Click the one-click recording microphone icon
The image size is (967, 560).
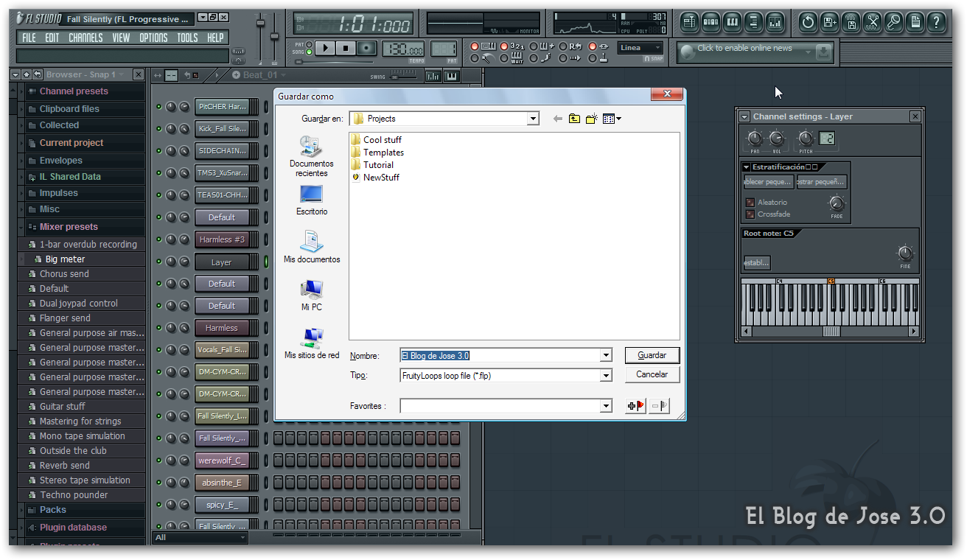coord(894,22)
